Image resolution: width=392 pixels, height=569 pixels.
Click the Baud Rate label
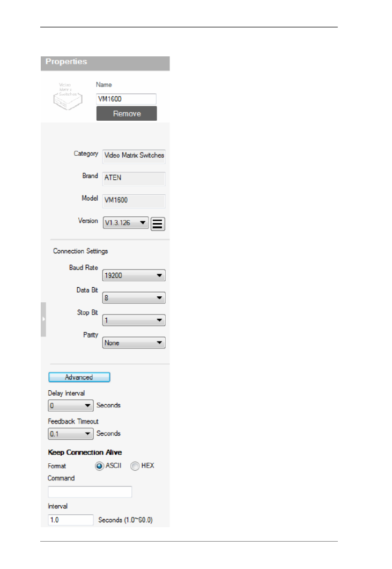[84, 268]
